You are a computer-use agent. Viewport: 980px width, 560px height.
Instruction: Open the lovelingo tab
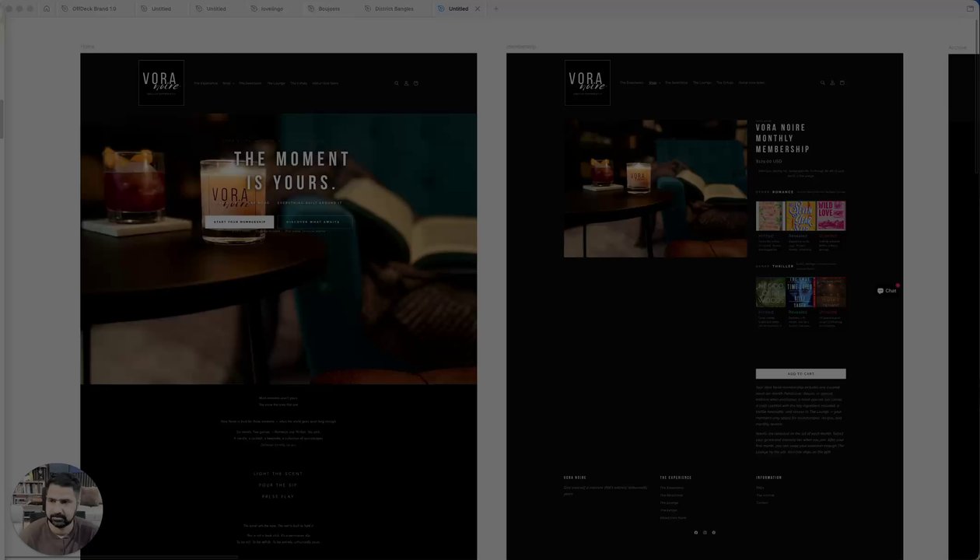click(x=267, y=9)
